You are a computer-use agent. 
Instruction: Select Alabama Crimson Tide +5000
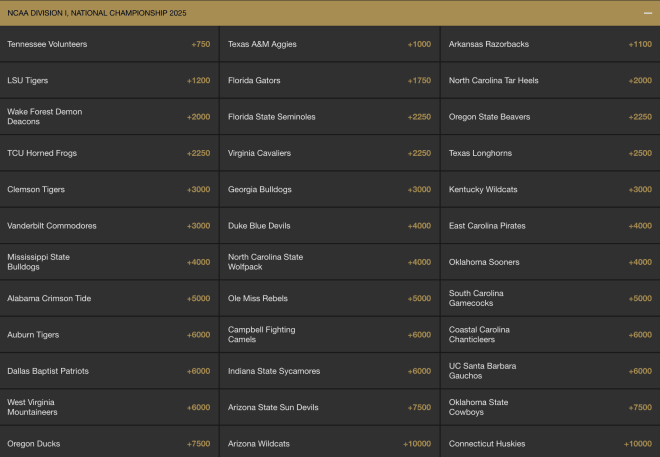[x=109, y=298]
